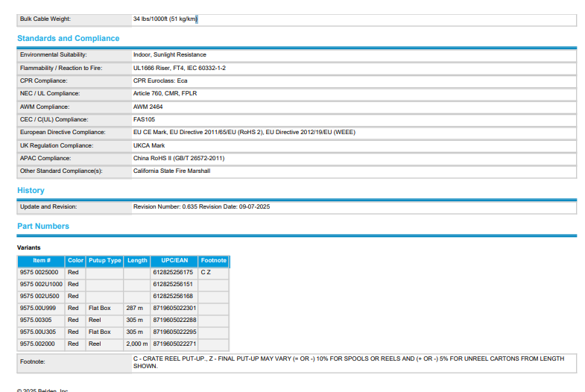Click the Footnote column header

[213, 261]
